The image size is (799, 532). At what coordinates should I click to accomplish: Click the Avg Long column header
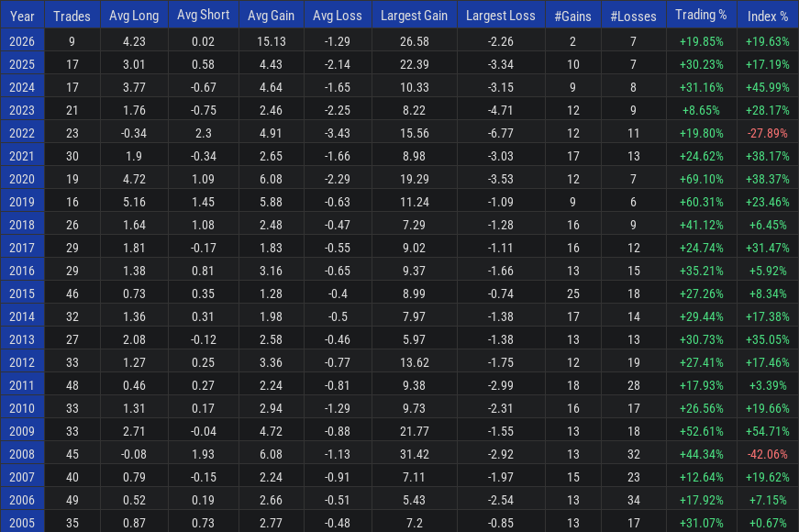134,16
